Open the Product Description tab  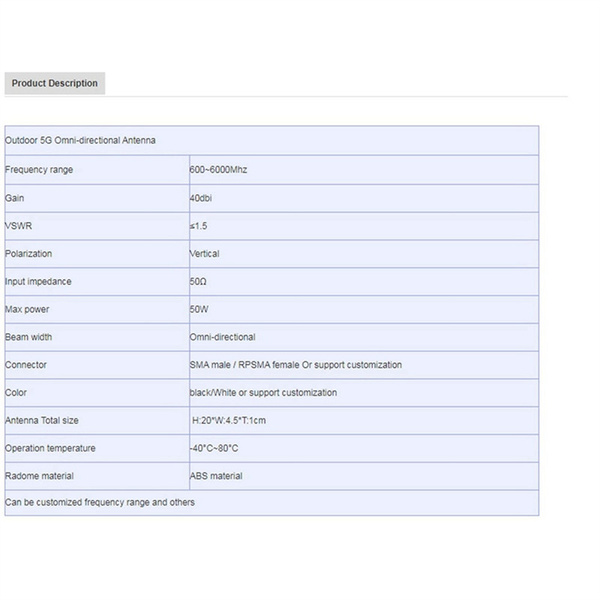click(x=54, y=84)
